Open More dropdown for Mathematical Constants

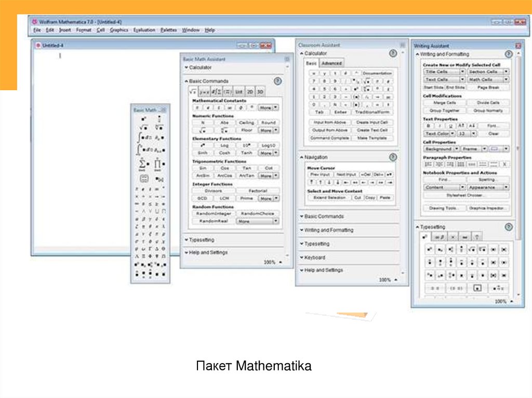(269, 108)
